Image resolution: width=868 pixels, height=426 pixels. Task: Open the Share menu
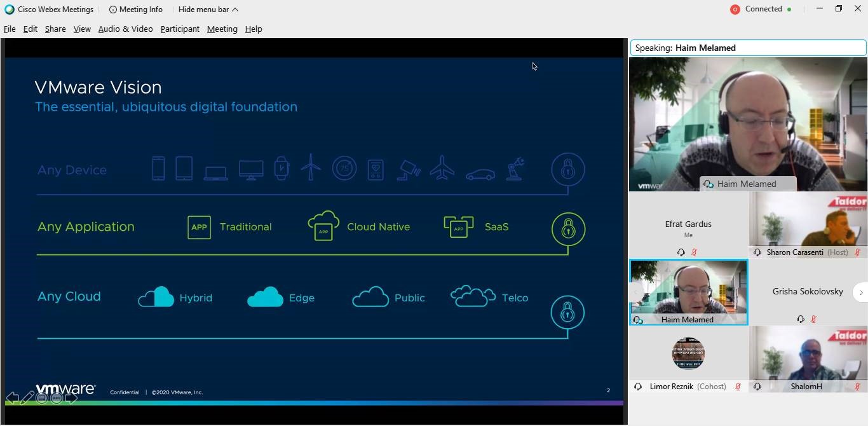pos(55,29)
